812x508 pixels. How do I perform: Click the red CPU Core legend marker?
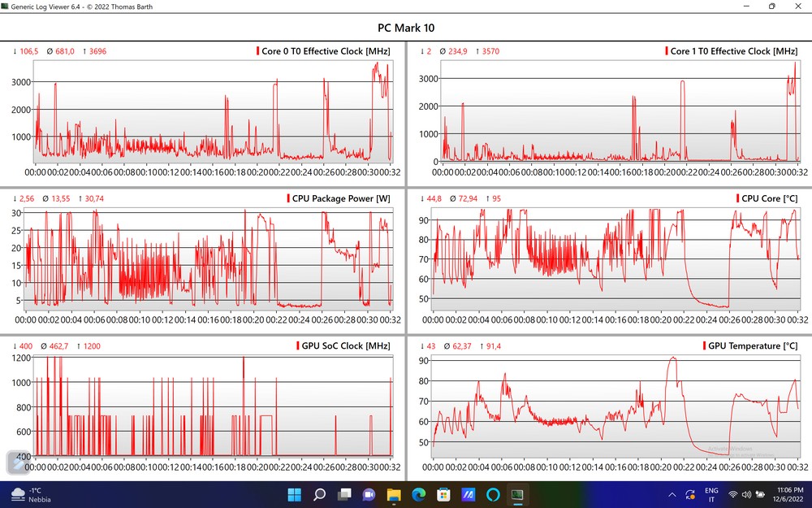click(x=737, y=198)
